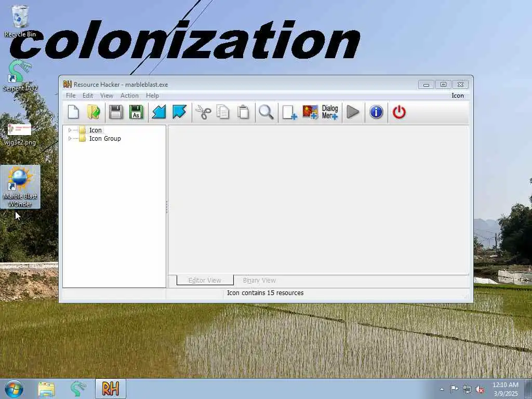The height and width of the screenshot is (399, 532).
Task: Click the Save floppy disk icon
Action: point(116,112)
